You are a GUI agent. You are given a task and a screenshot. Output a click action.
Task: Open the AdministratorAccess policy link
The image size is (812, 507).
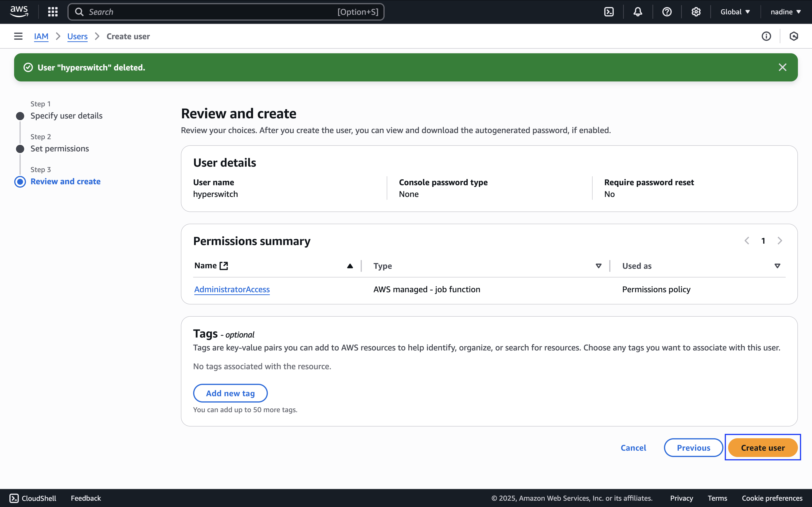point(232,289)
